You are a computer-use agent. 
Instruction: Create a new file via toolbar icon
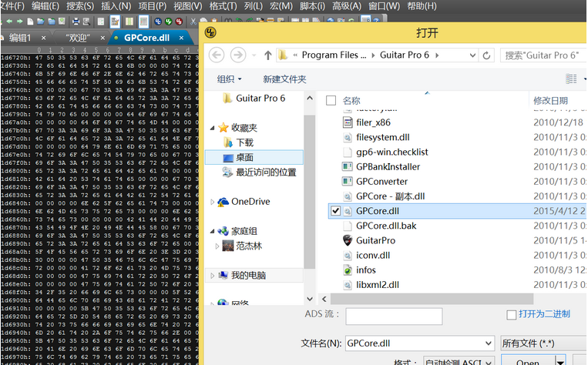point(30,22)
